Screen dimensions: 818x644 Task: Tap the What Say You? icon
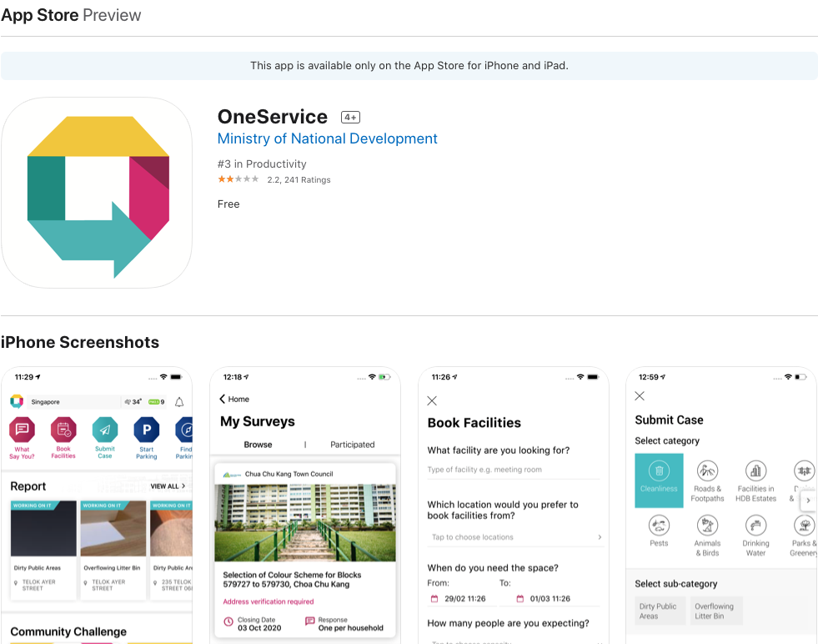click(22, 430)
